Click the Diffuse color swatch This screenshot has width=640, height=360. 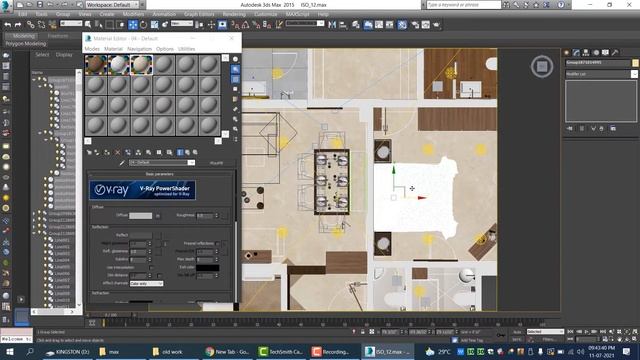[x=140, y=216]
